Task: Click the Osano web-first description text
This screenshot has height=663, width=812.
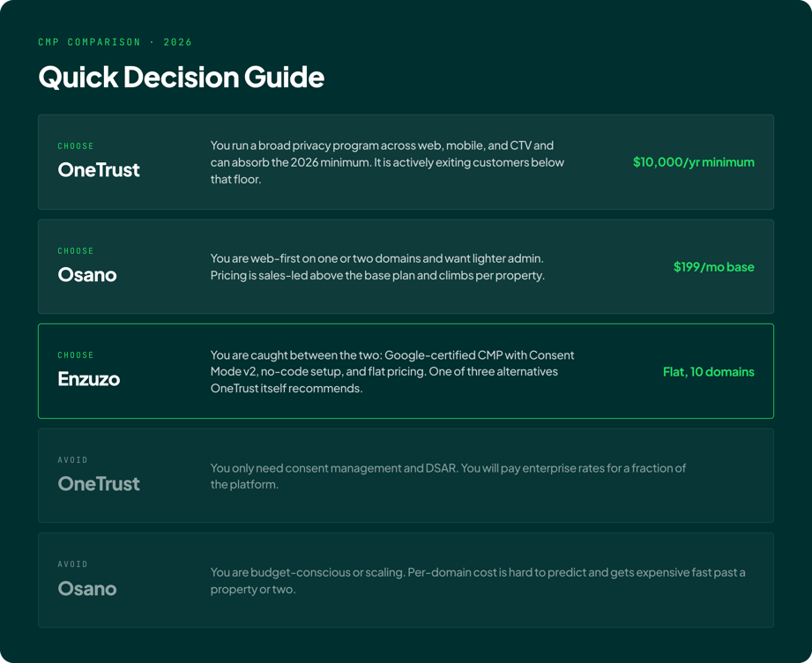Action: tap(377, 267)
